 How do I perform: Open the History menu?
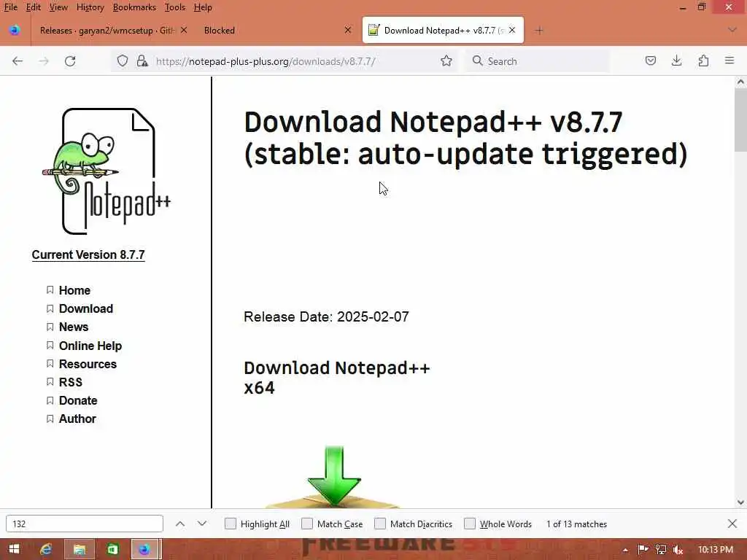click(x=90, y=7)
